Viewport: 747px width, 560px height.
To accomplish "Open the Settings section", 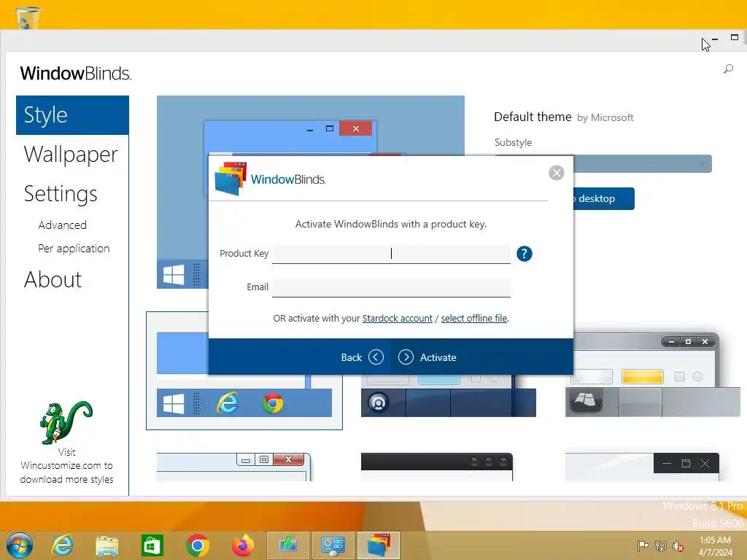I will 61,194.
